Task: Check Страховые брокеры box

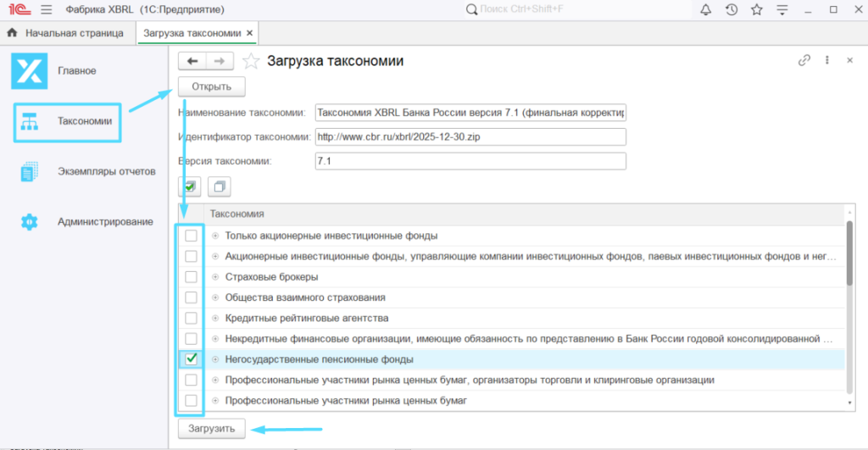Action: [191, 277]
